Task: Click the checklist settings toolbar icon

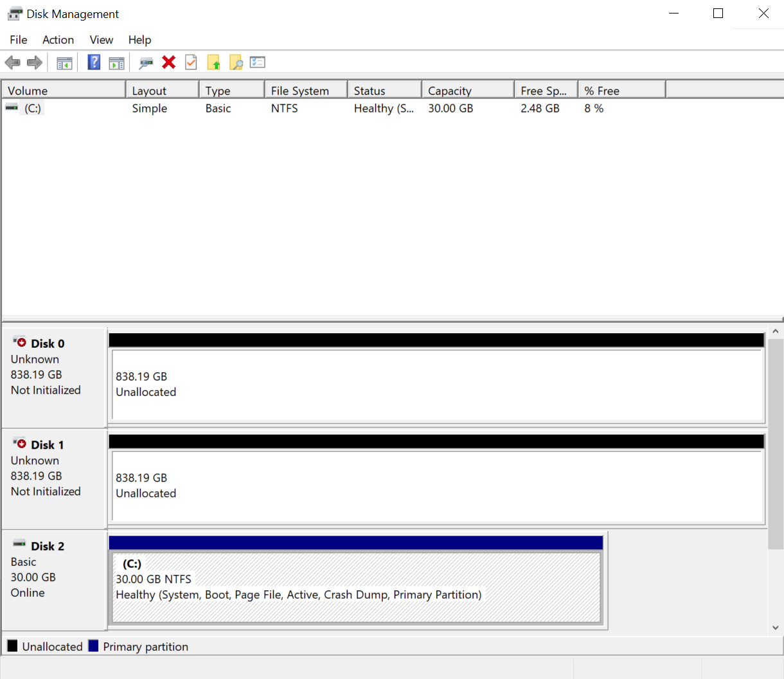Action: pyautogui.click(x=258, y=62)
